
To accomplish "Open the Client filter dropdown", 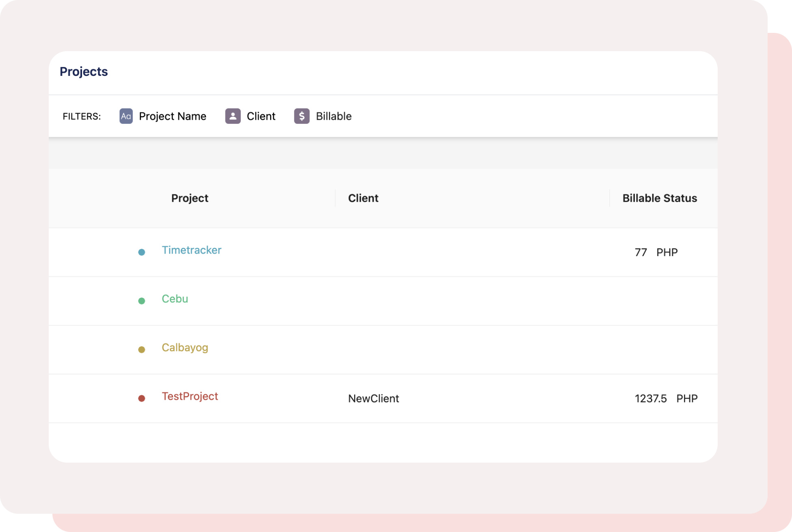I will coord(261,116).
